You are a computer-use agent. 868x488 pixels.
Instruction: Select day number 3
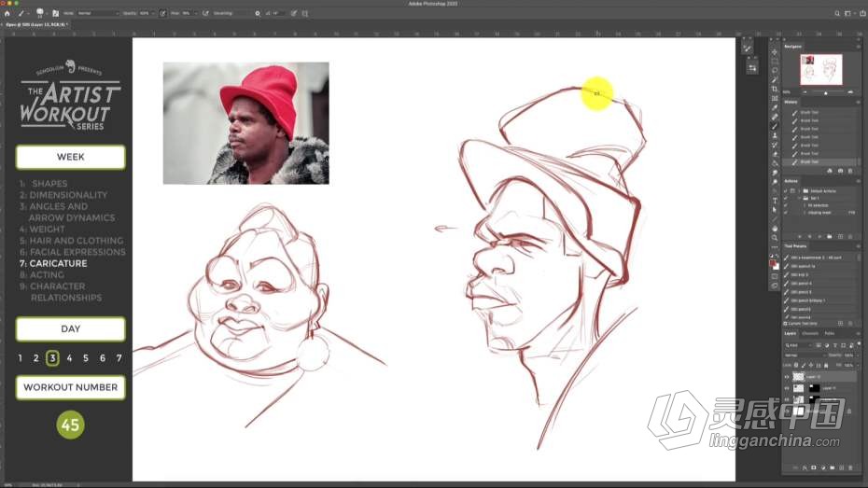pyautogui.click(x=52, y=358)
